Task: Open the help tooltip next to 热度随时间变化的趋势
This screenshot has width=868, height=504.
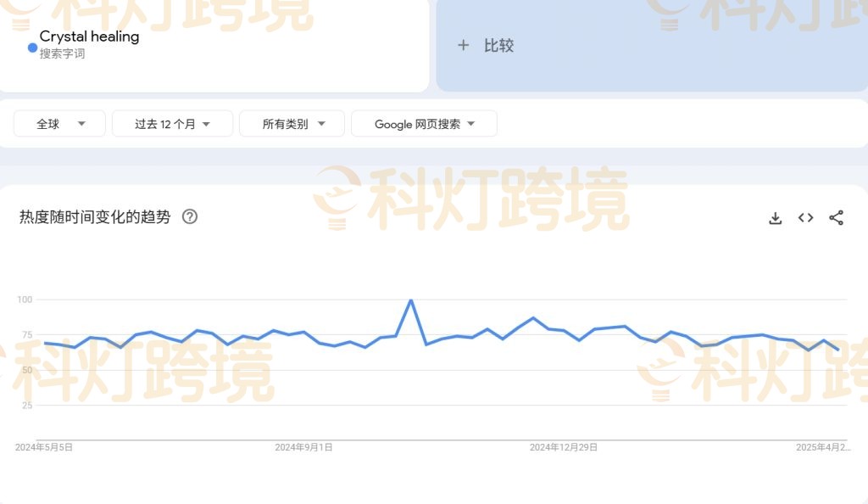Action: pyautogui.click(x=188, y=217)
